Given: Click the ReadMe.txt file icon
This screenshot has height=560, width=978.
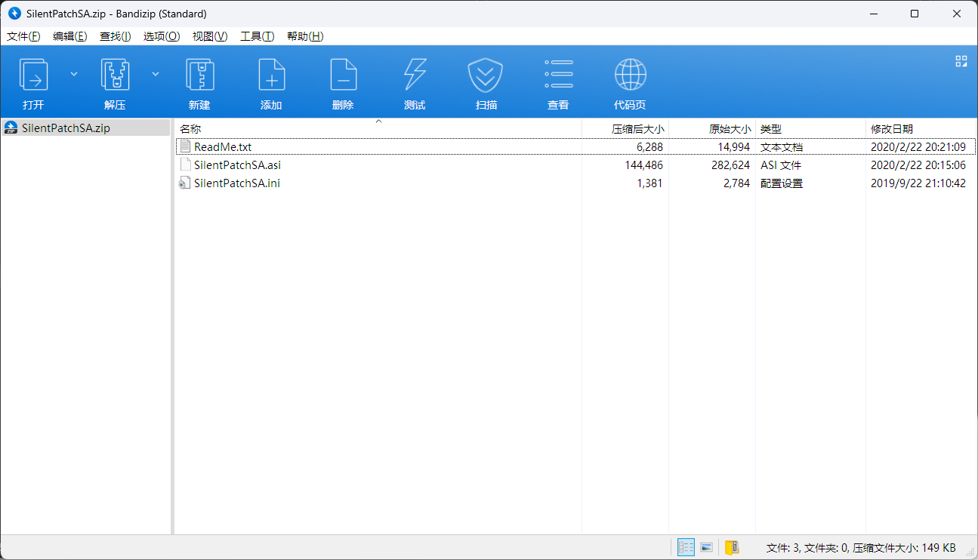Looking at the screenshot, I should (185, 146).
